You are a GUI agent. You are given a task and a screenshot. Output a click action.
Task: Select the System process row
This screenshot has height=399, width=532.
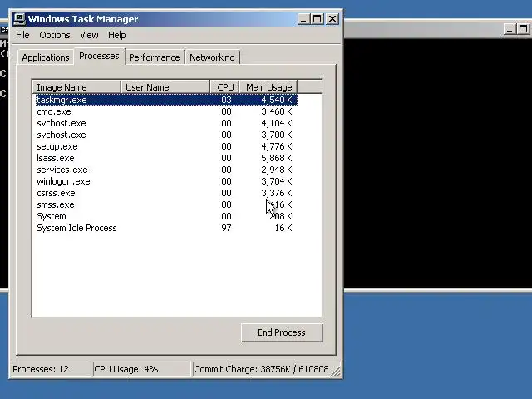166,216
